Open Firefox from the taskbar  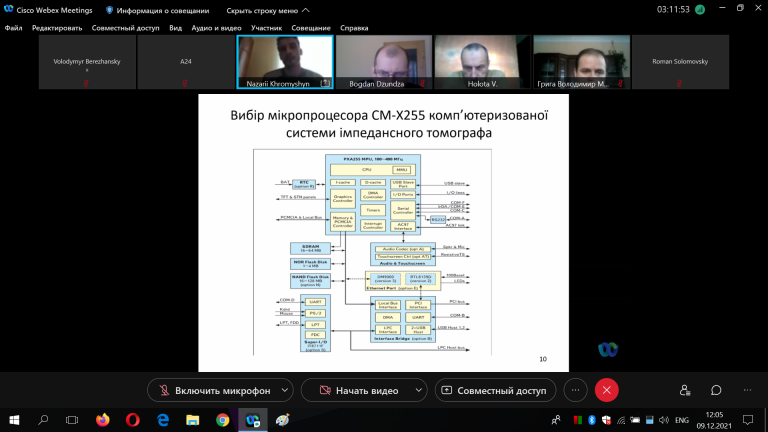[x=103, y=420]
